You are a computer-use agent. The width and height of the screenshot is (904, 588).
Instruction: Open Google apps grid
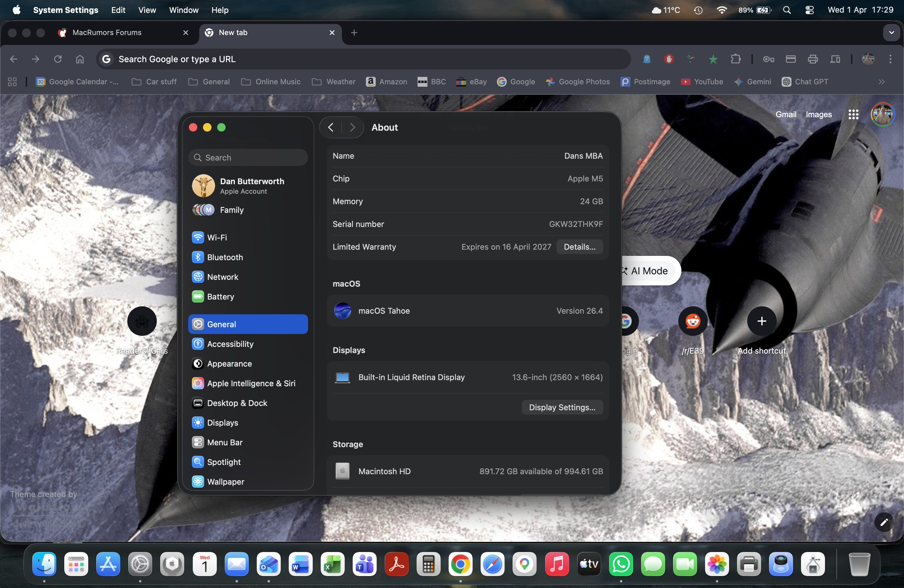click(854, 114)
